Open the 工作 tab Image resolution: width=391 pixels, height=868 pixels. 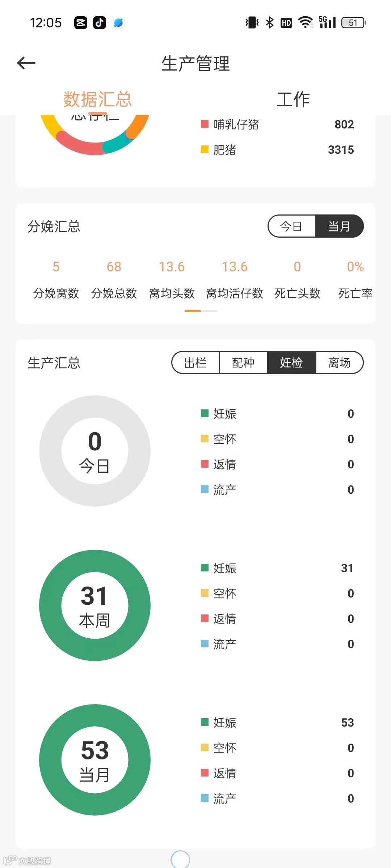[293, 99]
